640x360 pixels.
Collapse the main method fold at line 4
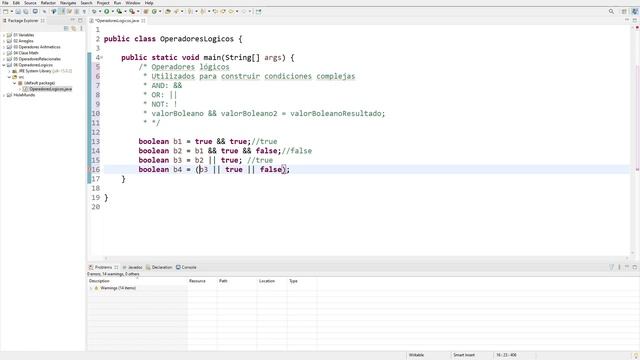pos(102,58)
